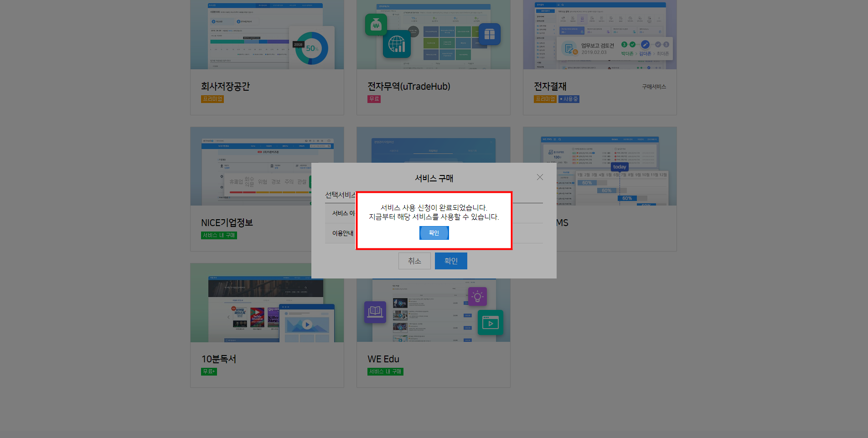Click 확인 in the completion alert
Viewport: 868px width, 438px height.
coord(434,233)
